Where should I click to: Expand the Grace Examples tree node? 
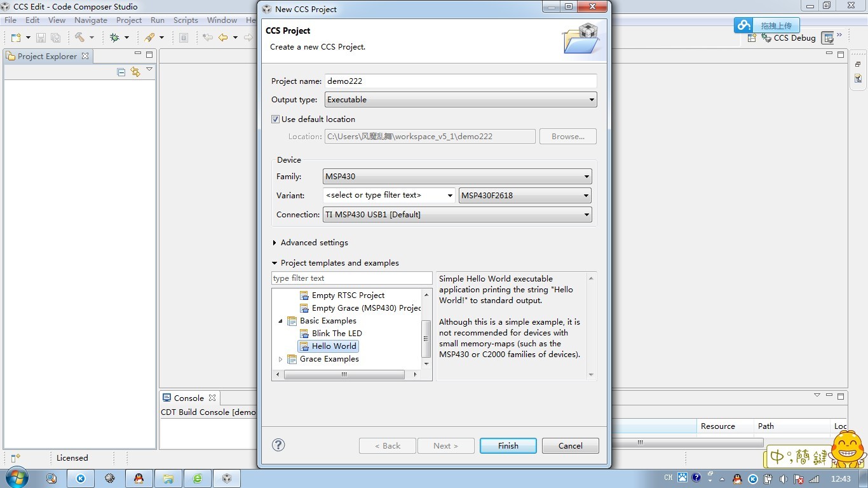pyautogui.click(x=280, y=359)
